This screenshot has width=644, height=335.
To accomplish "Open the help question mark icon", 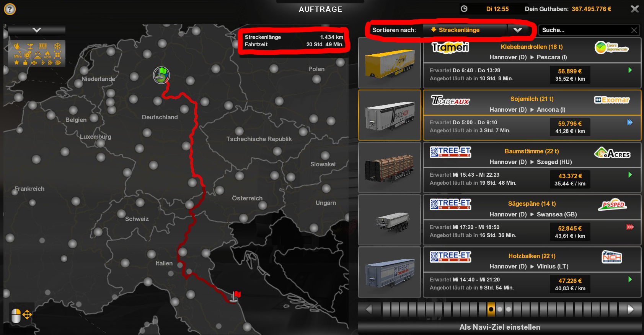I will click(x=10, y=9).
